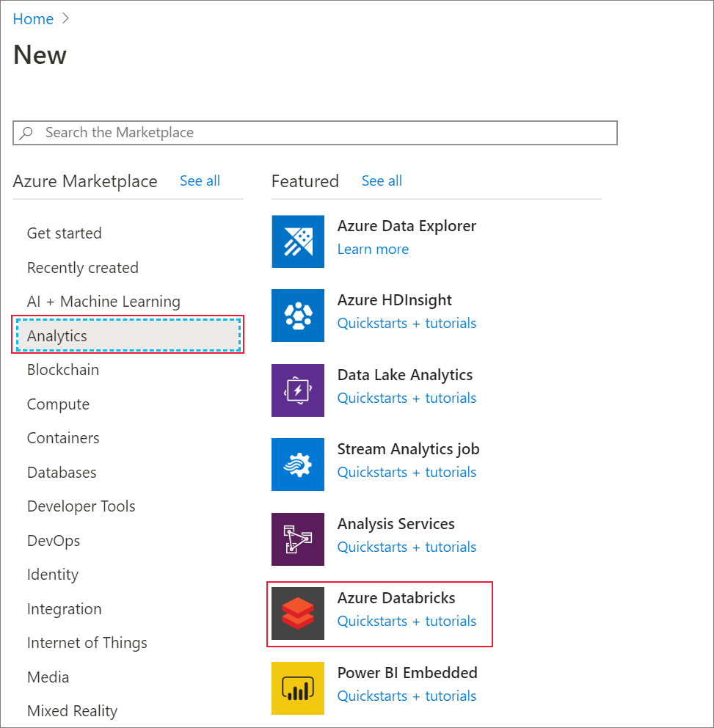Choose AI + Machine Learning category
The image size is (714, 728).
click(103, 302)
